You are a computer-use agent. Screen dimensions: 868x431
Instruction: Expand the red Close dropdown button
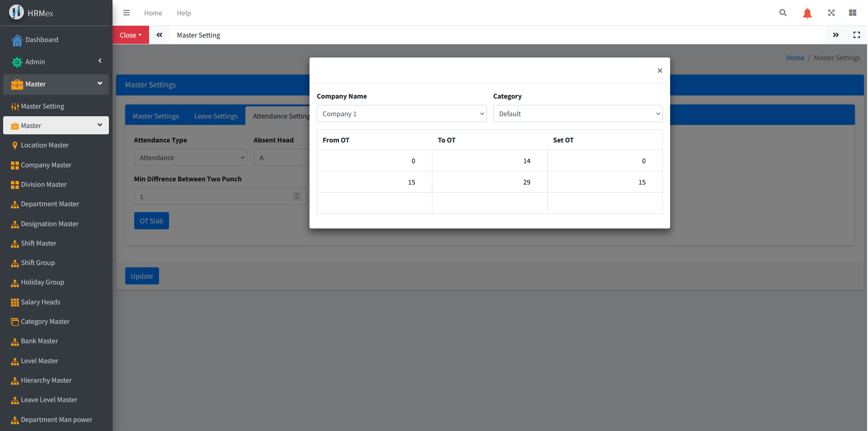[x=131, y=35]
